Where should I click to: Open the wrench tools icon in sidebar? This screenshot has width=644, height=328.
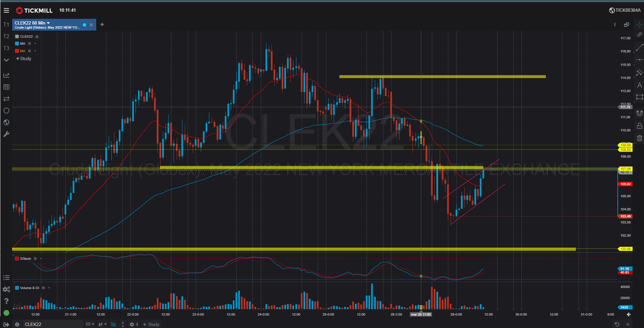tap(6, 134)
